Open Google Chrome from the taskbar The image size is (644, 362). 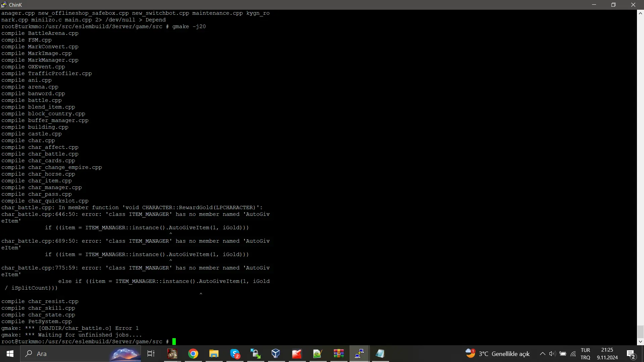point(193,354)
